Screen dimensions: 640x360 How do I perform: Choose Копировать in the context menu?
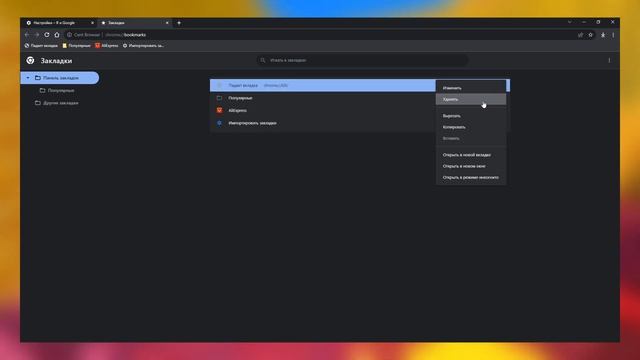pyautogui.click(x=471, y=127)
